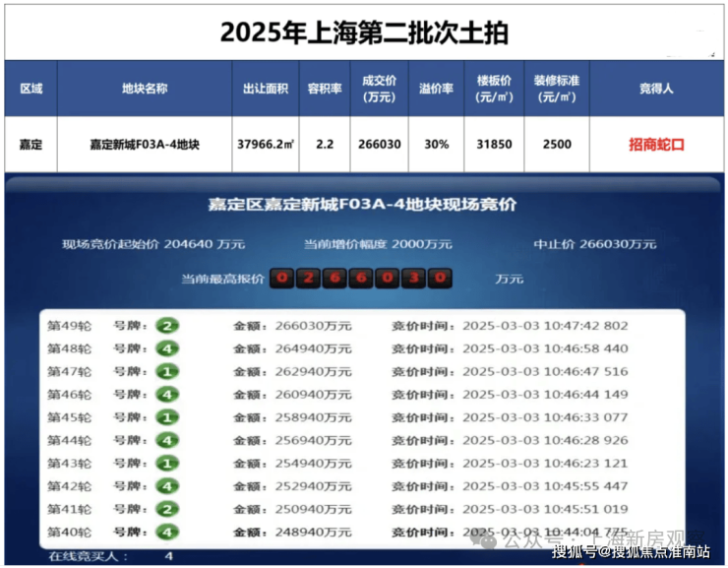Screen dimensions: 728x568
Task: Click the number 4 badge in round 48
Action: click(168, 348)
